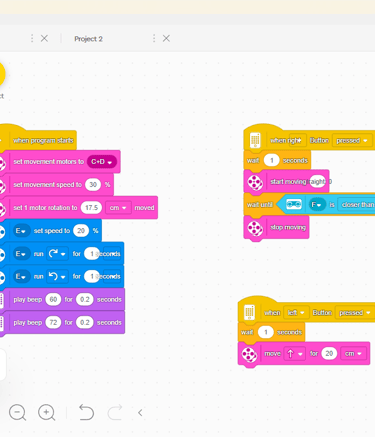Open move direction arrow dropdown
This screenshot has height=437, width=375.
[x=294, y=354]
